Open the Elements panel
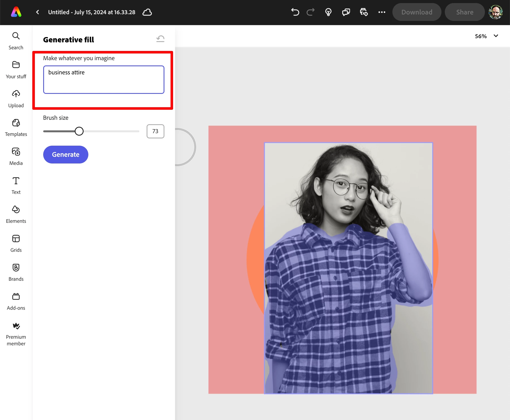 coord(16,215)
